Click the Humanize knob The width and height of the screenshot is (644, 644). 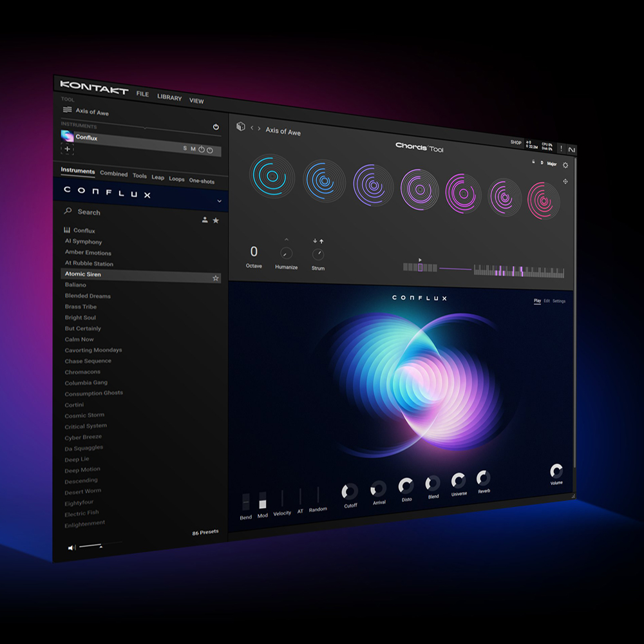pos(286,253)
